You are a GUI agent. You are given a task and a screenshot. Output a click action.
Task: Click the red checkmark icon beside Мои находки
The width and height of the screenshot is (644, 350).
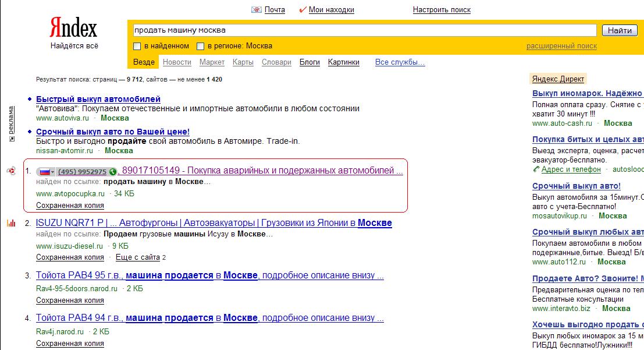303,9
